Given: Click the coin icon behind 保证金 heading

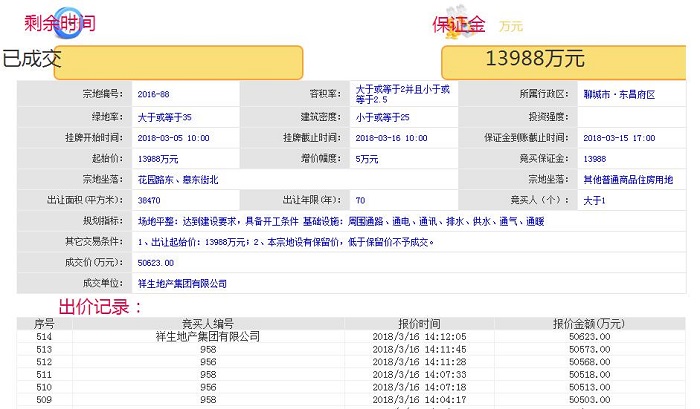Looking at the screenshot, I should click(455, 30).
